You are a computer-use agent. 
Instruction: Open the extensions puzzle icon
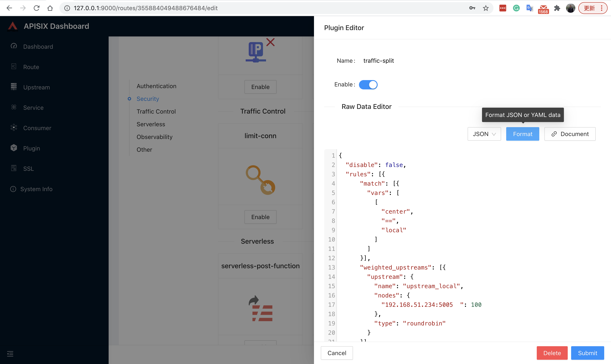(557, 8)
